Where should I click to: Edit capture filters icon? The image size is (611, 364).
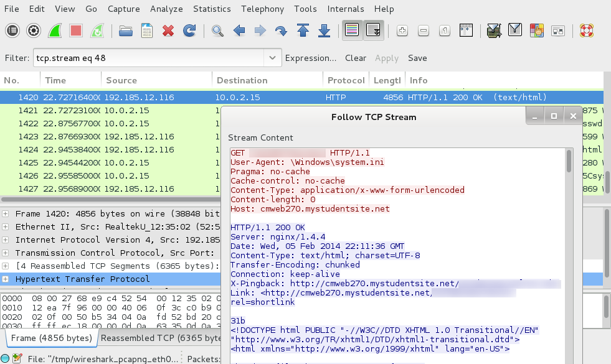click(494, 30)
